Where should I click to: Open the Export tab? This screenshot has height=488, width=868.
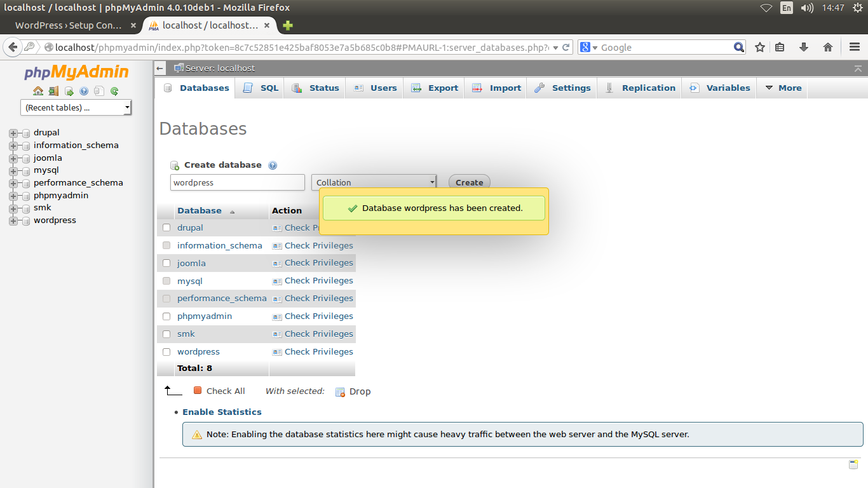pyautogui.click(x=434, y=88)
